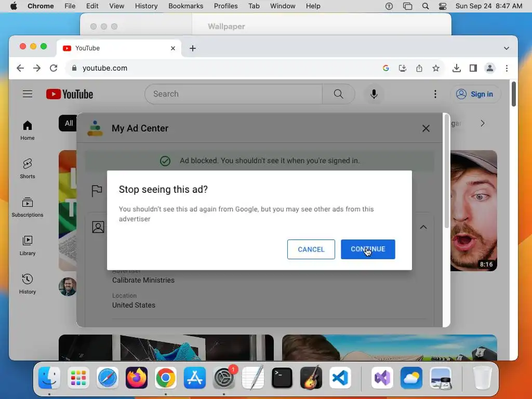Open Control Center in menu bar
The width and height of the screenshot is (532, 399).
point(443,6)
